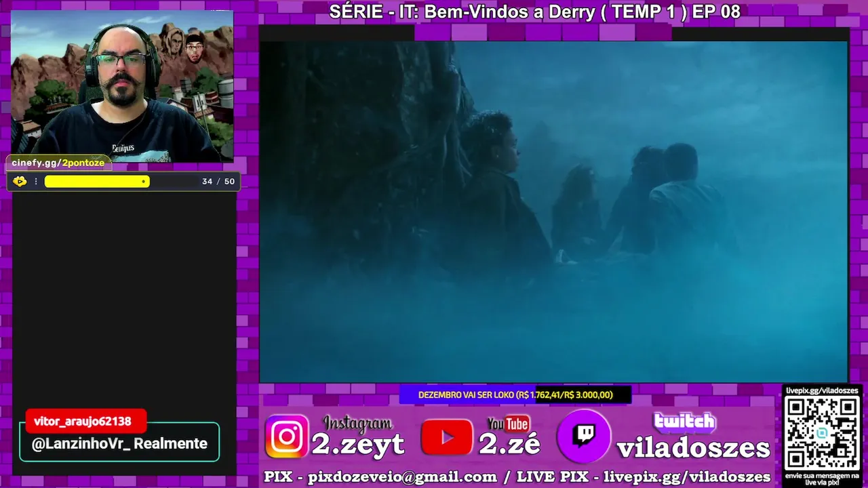Viewport: 868px width, 488px height.
Task: Click the yellow Cinefy cloud play icon
Action: pyautogui.click(x=20, y=182)
